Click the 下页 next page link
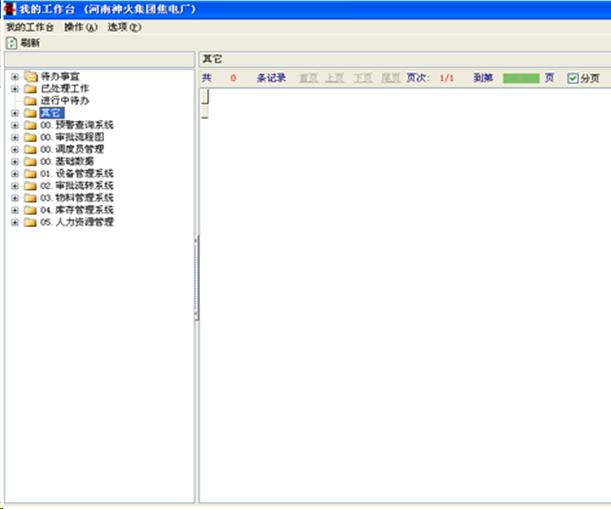Screen dimensions: 611x509 [362, 78]
